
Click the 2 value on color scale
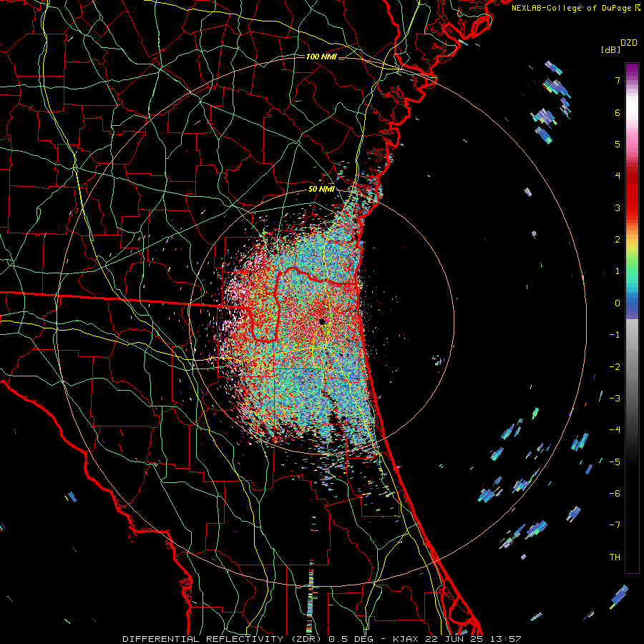618,240
